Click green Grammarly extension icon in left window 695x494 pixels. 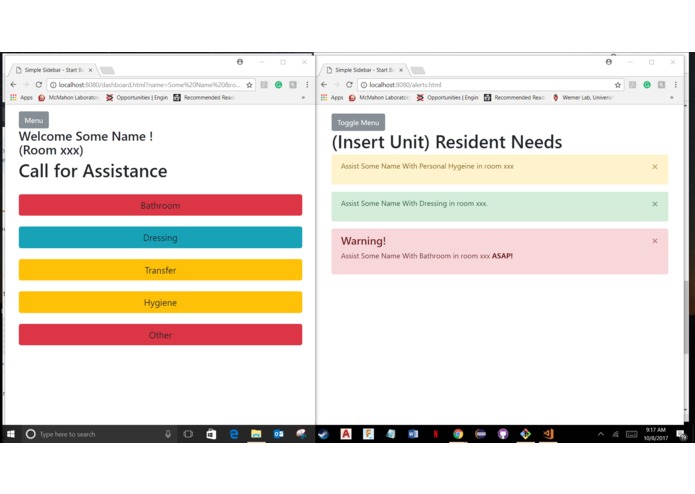tap(278, 85)
